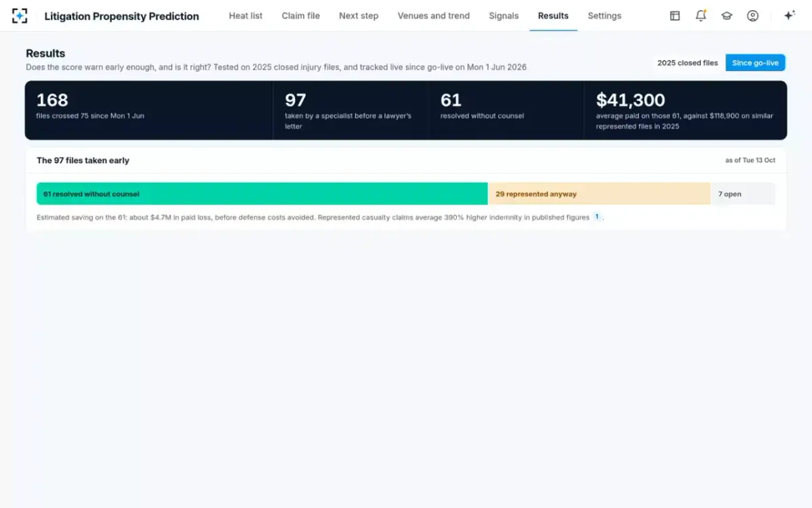Open the user account icon

[752, 16]
